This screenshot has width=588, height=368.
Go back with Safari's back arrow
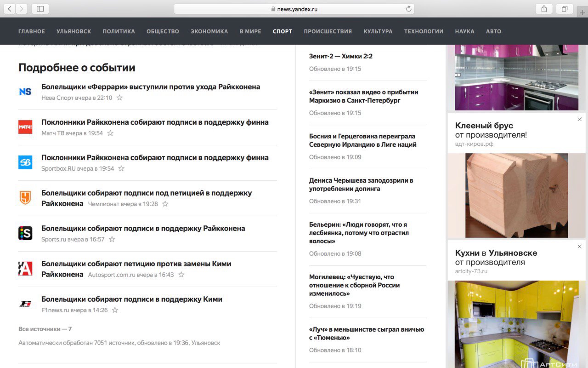tap(10, 9)
